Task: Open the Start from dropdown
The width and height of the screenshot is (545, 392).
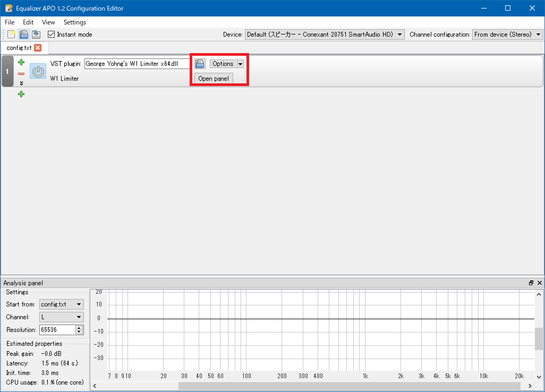Action: tap(62, 304)
